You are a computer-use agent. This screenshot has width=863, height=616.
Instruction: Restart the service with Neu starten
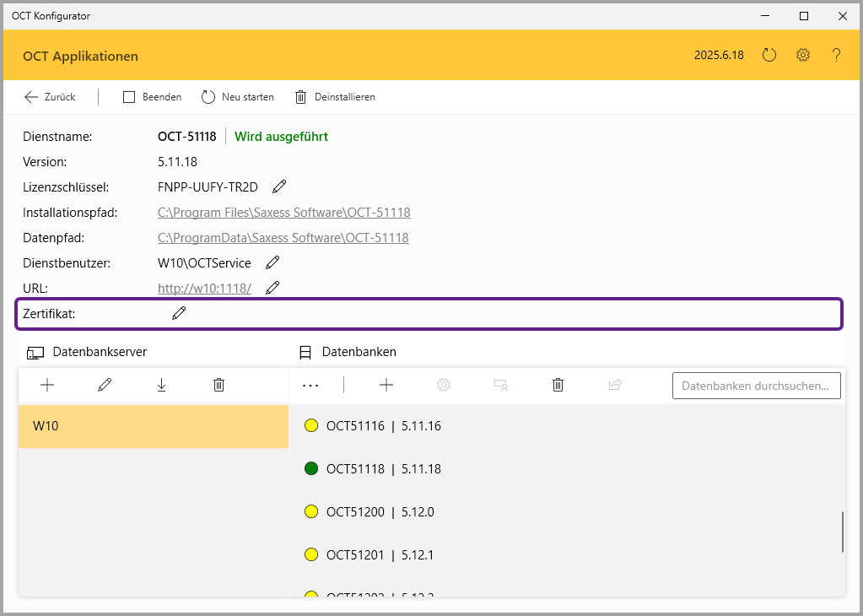pyautogui.click(x=237, y=97)
